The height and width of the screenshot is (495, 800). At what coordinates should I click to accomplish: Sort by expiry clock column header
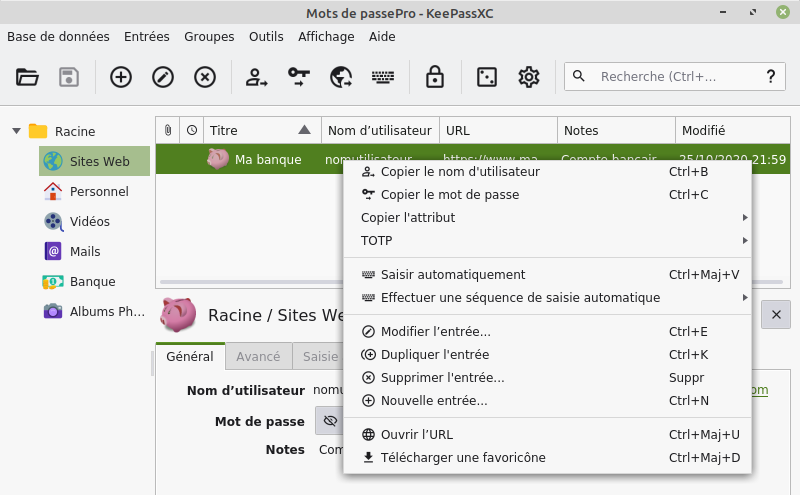coord(192,130)
